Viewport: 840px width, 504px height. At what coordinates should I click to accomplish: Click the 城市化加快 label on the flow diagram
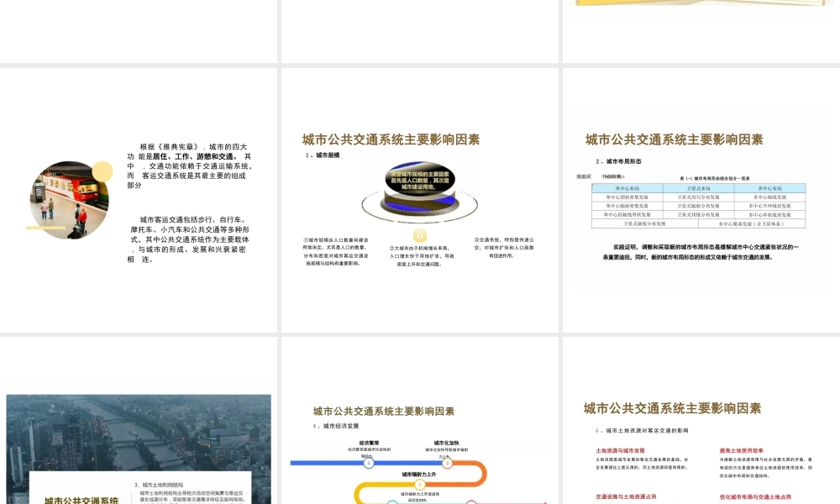click(446, 443)
